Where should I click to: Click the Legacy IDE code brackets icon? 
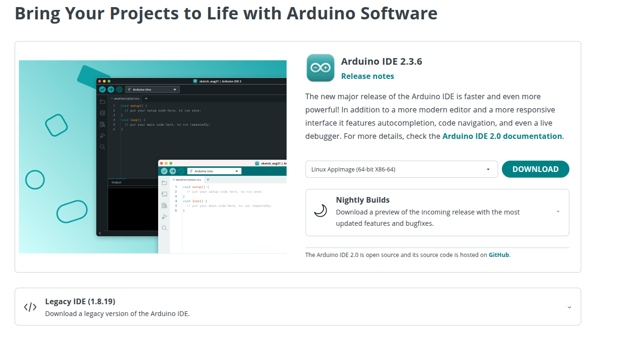30,307
